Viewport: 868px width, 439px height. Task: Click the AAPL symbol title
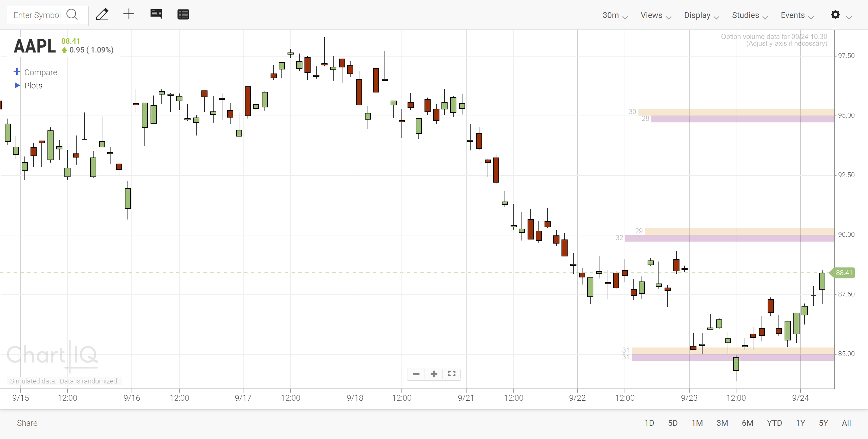coord(35,46)
